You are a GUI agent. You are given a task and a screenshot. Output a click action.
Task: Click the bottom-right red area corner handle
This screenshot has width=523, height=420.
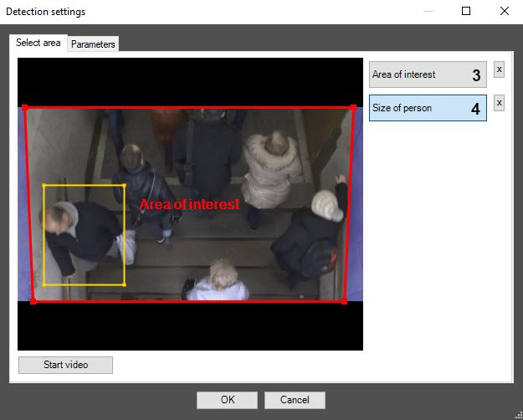[344, 301]
